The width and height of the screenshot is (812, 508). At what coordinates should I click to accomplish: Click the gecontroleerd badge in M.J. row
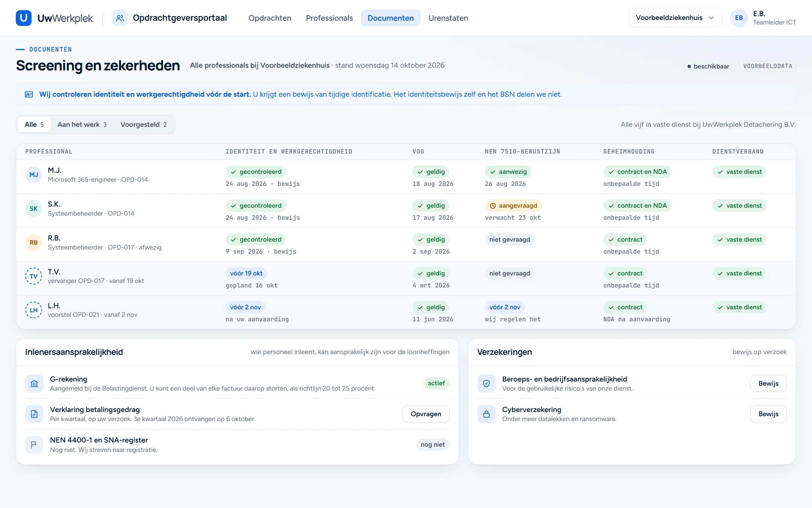(x=256, y=172)
